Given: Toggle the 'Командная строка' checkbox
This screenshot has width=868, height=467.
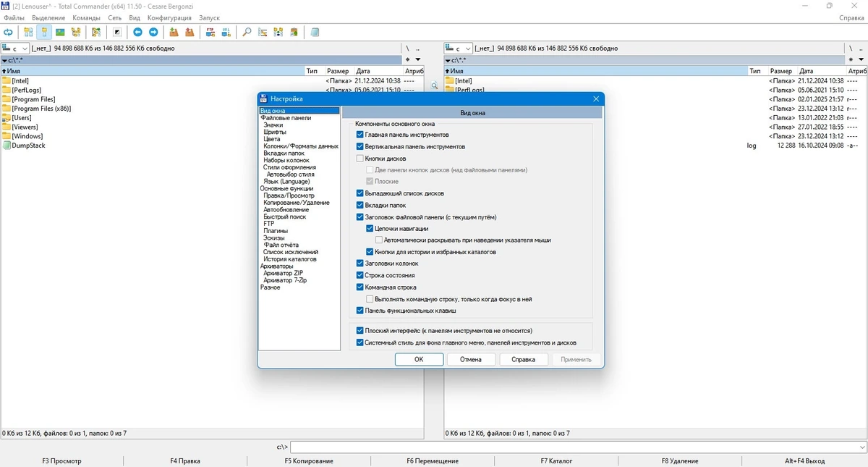Looking at the screenshot, I should (x=360, y=287).
